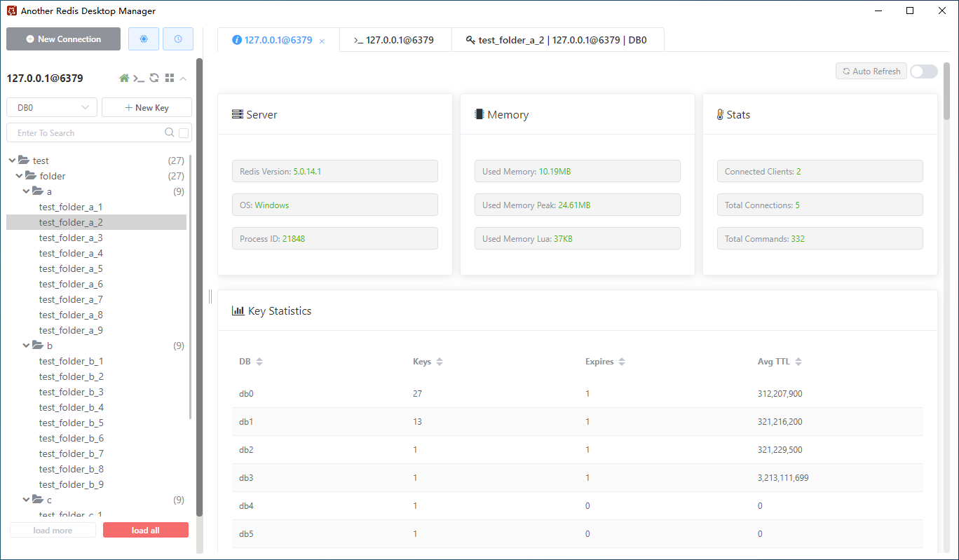
Task: Click the search magnifier icon
Action: pyautogui.click(x=169, y=132)
